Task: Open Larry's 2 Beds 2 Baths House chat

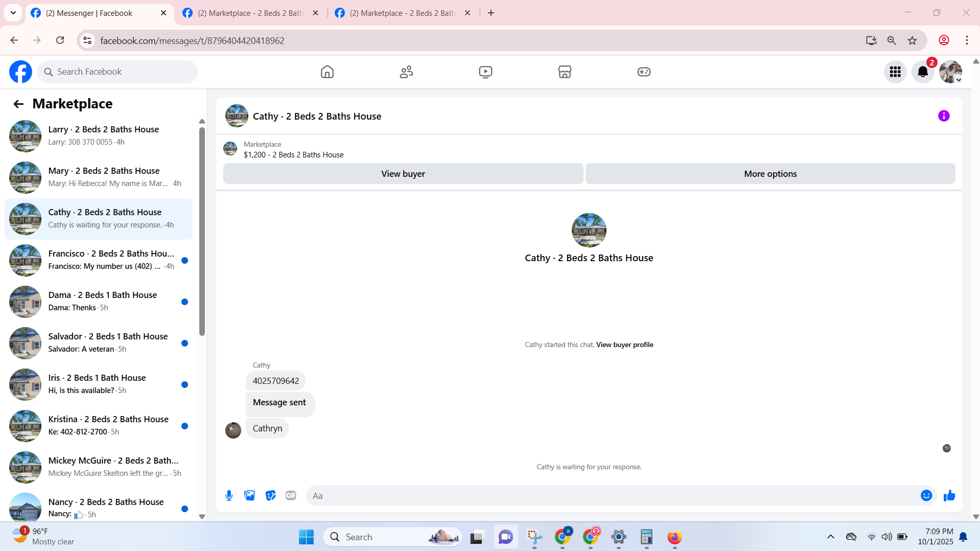Action: 99,136
